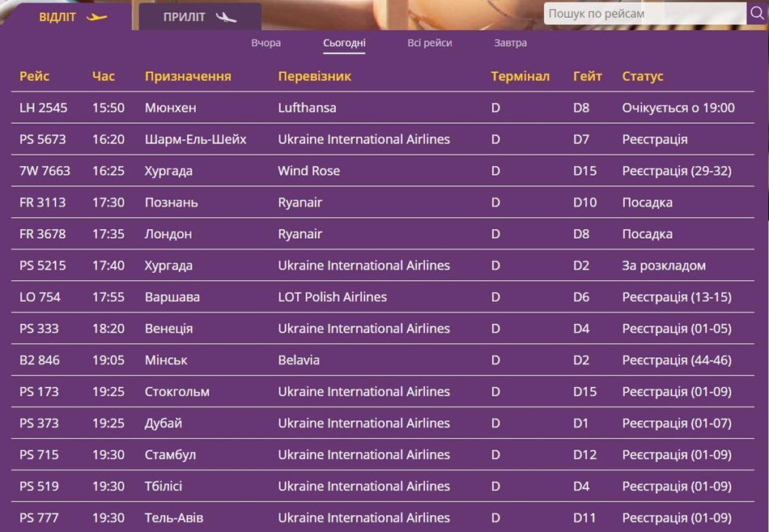The image size is (769, 532).
Task: Click status За розкладом
Action: 664,266
